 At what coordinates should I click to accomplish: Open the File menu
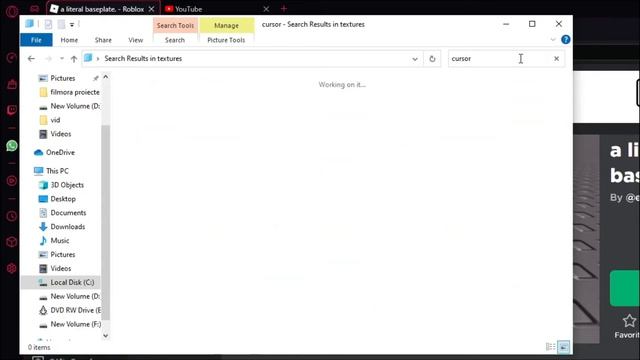coord(36,40)
